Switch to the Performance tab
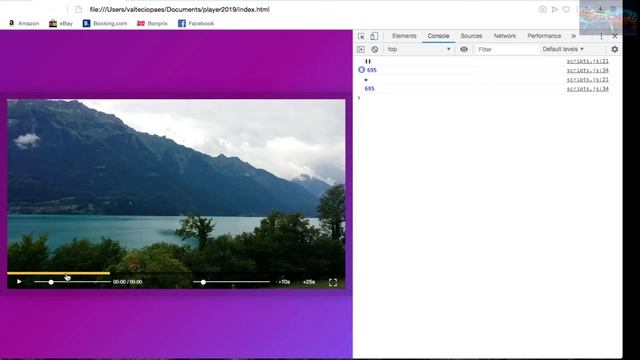The height and width of the screenshot is (360, 640). (x=544, y=36)
